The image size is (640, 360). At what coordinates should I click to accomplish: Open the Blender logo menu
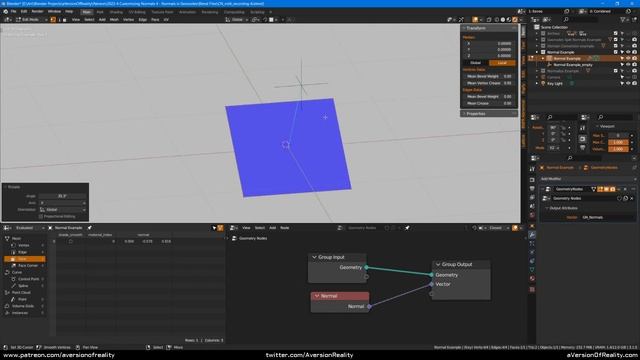pyautogui.click(x=6, y=11)
